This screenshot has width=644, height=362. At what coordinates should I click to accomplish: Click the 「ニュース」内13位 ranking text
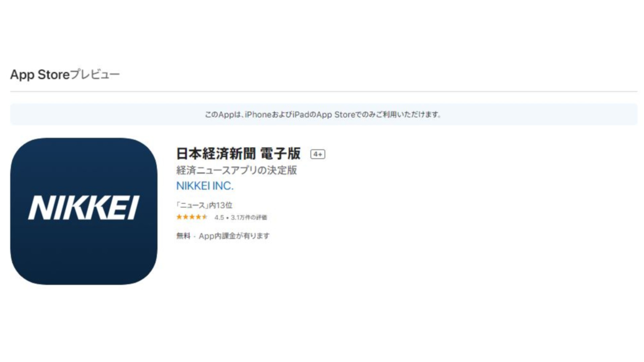(x=204, y=205)
